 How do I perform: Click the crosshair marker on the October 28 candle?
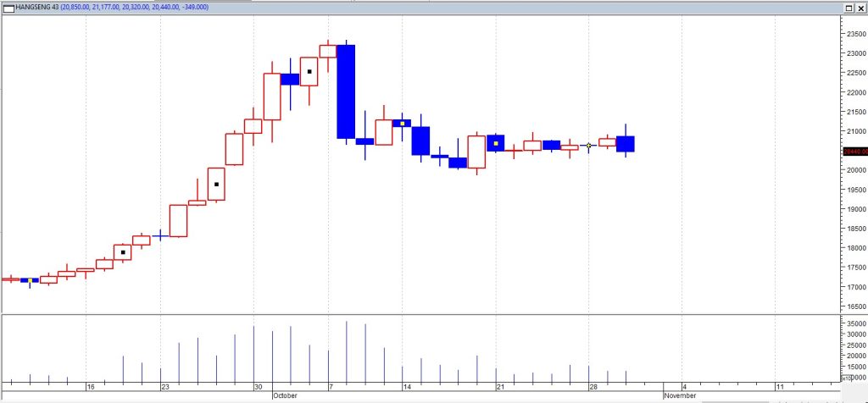tap(589, 146)
